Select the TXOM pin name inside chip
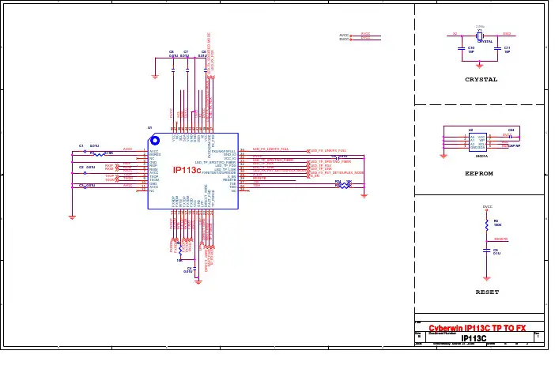The image size is (555, 392). 154,179
